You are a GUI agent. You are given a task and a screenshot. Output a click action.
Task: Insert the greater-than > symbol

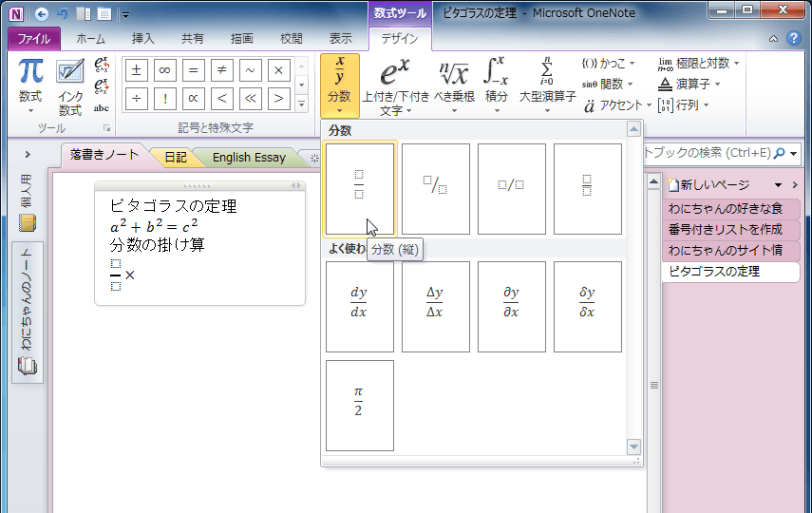(278, 99)
